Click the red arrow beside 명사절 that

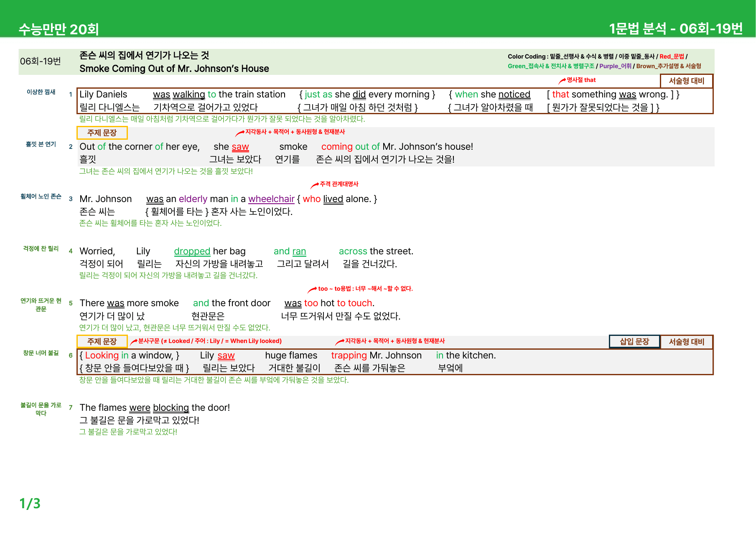pos(562,81)
